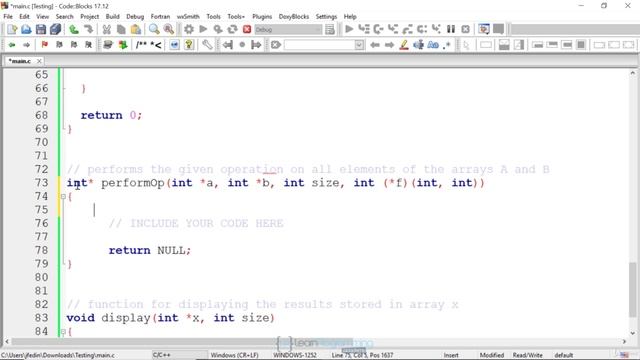
Task: Insert a Doxygen line comment with *< icon
Action: (156, 45)
